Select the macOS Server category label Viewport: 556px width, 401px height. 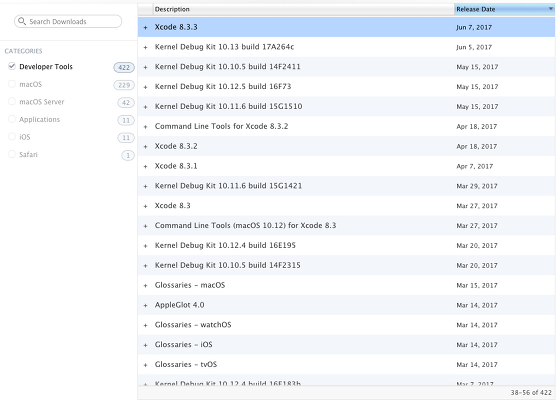tap(41, 102)
